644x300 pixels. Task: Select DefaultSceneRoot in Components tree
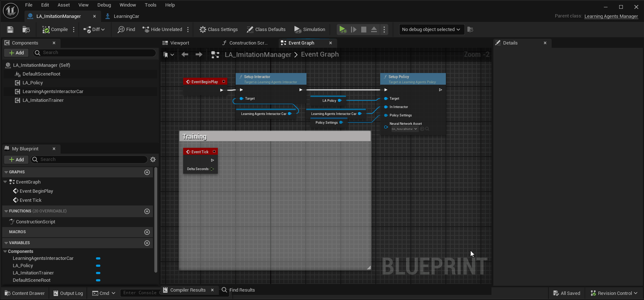click(42, 74)
